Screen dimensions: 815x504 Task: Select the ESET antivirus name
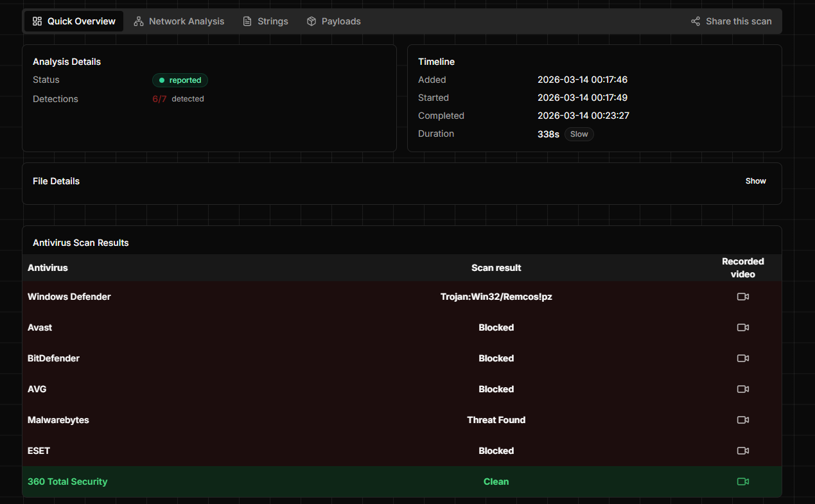(x=39, y=451)
